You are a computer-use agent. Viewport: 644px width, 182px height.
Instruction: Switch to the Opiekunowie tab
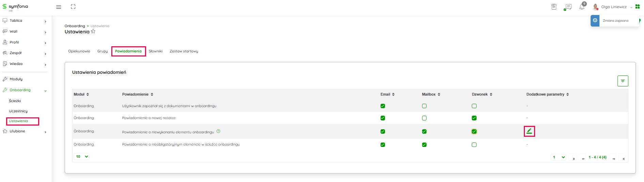79,51
